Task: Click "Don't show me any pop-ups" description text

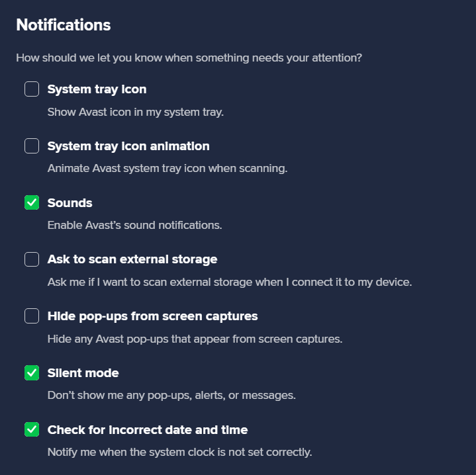Action: click(171, 396)
